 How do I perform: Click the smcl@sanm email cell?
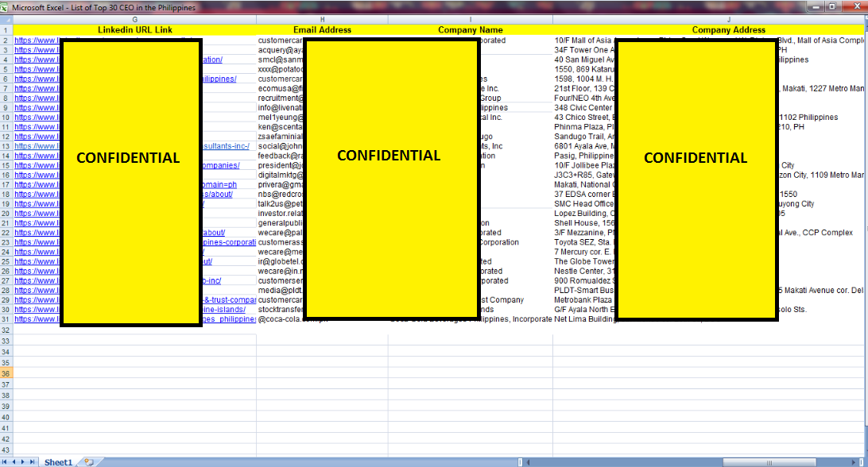281,60
